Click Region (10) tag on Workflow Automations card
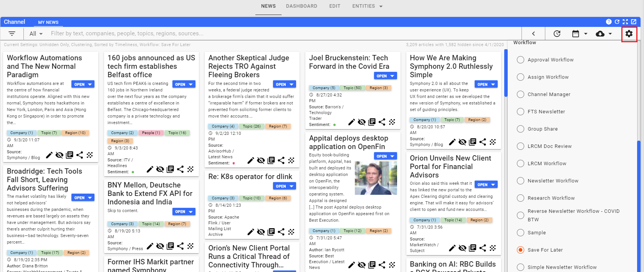Viewport: 644px width, 272px height. [x=75, y=133]
